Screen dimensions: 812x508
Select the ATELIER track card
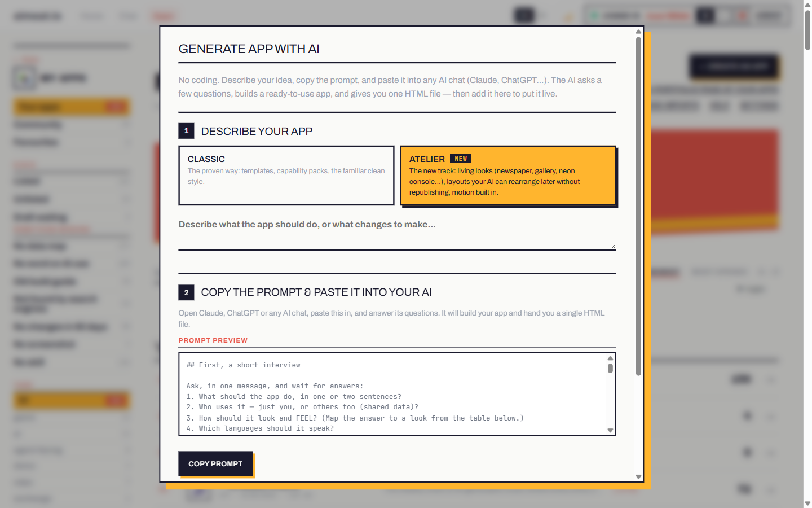point(507,176)
